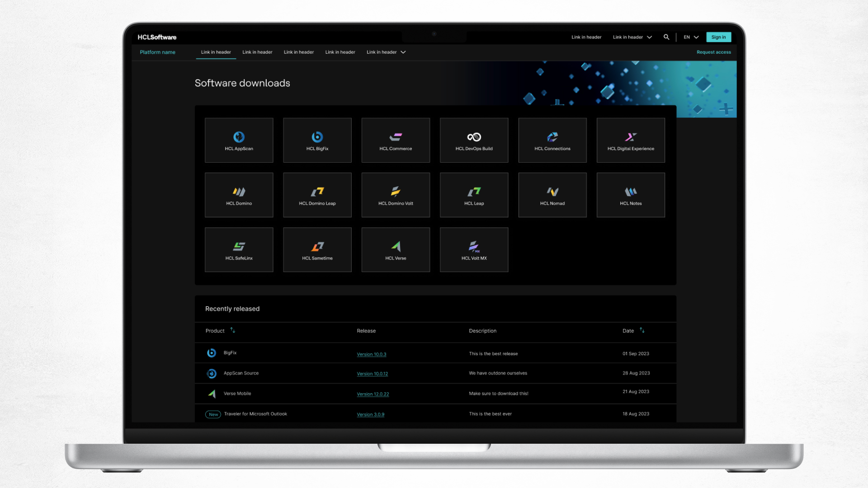Click the '21 Aug 2023' date cell
The image size is (868, 488).
(636, 392)
